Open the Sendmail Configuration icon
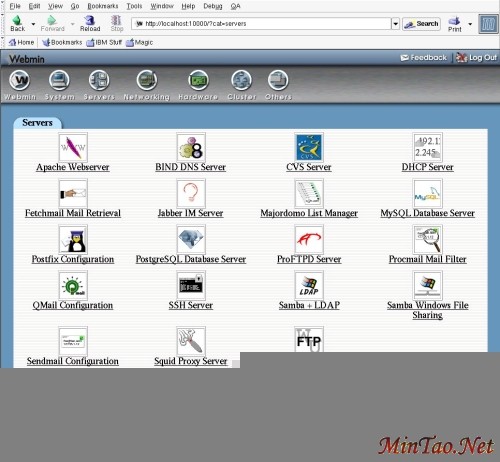The height and width of the screenshot is (462, 500). (x=73, y=341)
